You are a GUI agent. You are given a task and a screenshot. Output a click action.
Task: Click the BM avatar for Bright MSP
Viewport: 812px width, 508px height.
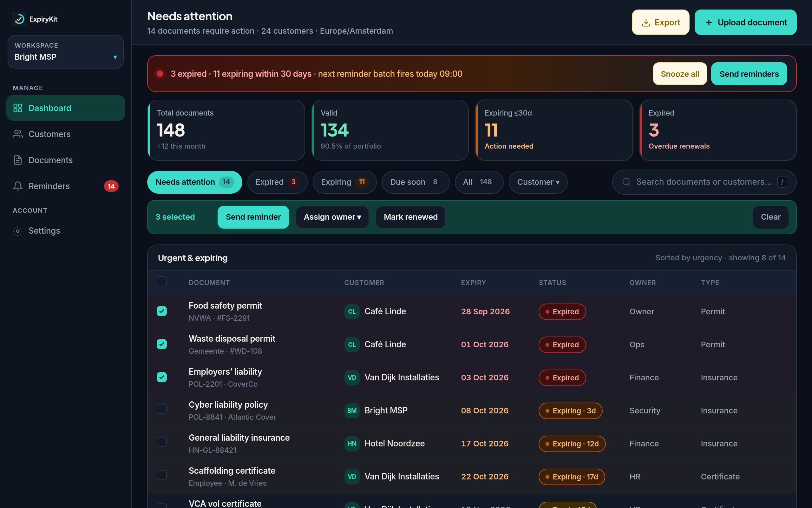coord(352,411)
